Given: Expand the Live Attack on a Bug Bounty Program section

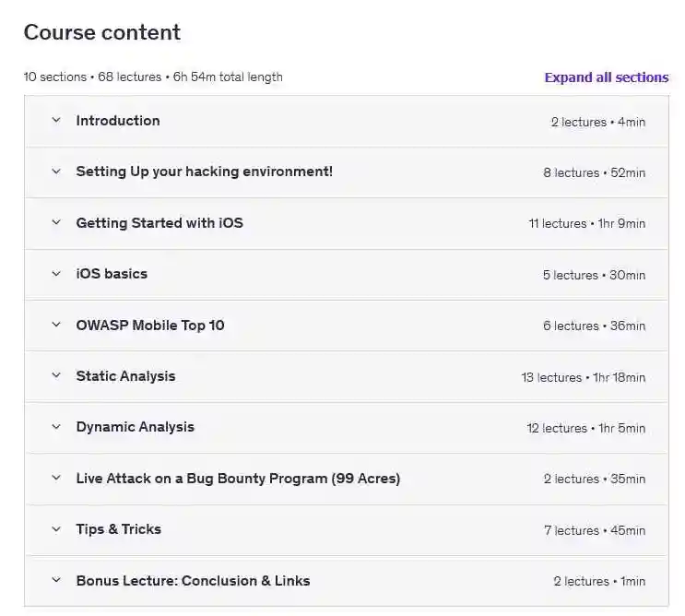Looking at the screenshot, I should [238, 479].
